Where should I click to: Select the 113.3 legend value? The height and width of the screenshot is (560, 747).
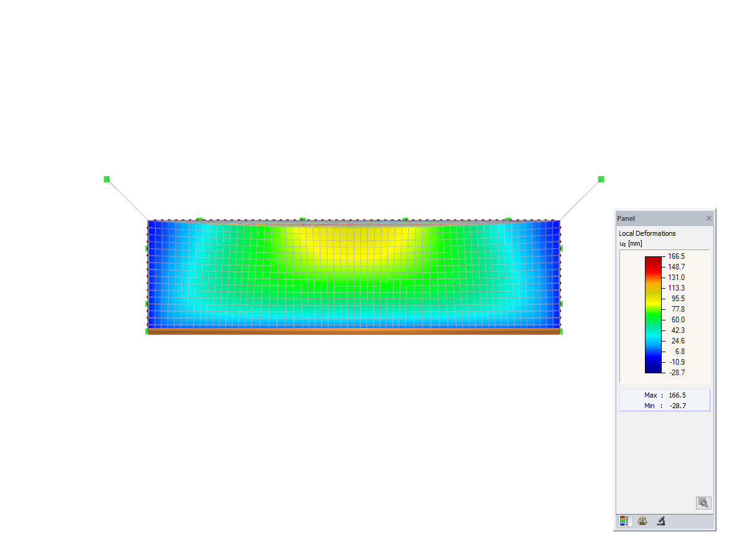[x=676, y=288]
